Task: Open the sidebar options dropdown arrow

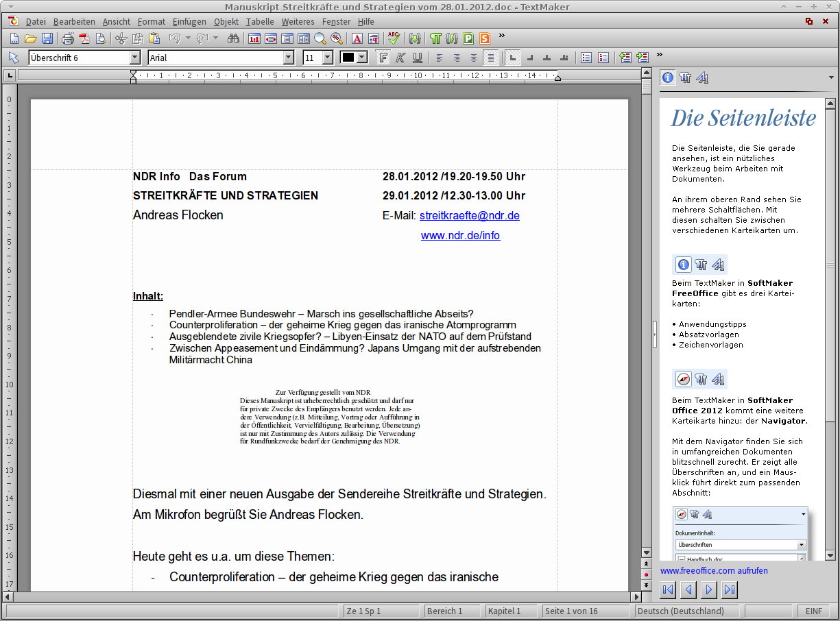Action: tap(831, 77)
